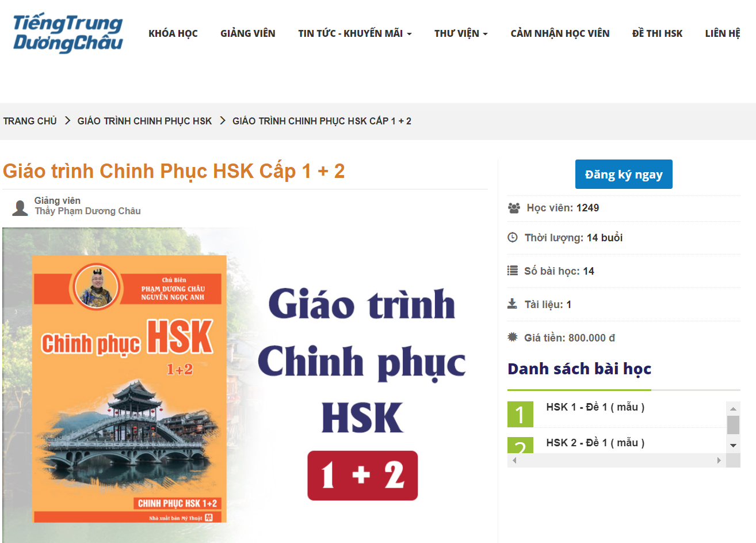The width and height of the screenshot is (756, 543).
Task: Click the Đăng ký ngay button
Action: 624,174
